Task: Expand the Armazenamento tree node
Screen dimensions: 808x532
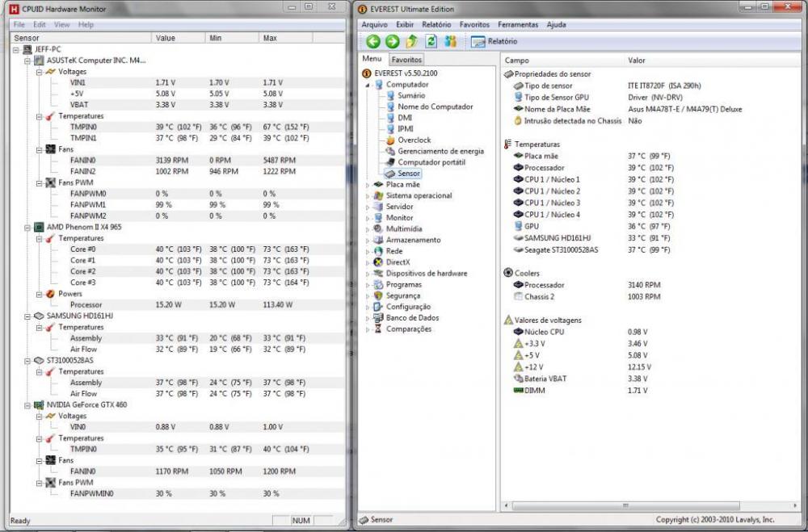Action: (x=368, y=240)
